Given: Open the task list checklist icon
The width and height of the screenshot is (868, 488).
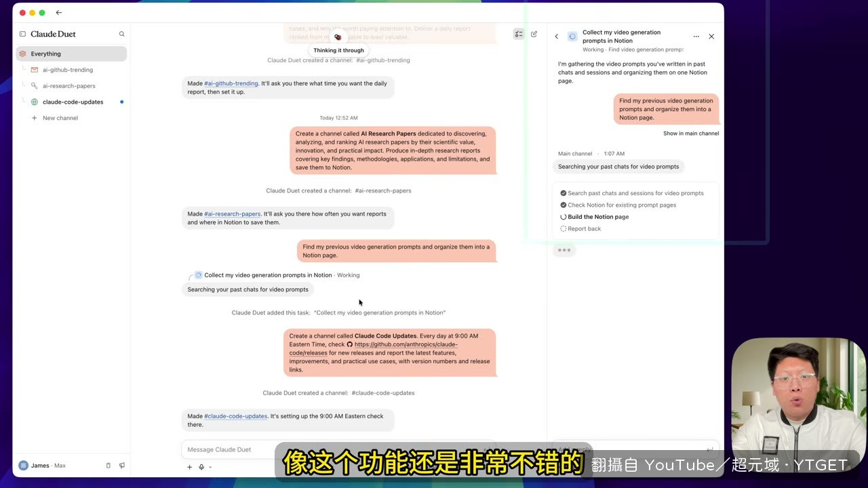Looking at the screenshot, I should point(519,34).
